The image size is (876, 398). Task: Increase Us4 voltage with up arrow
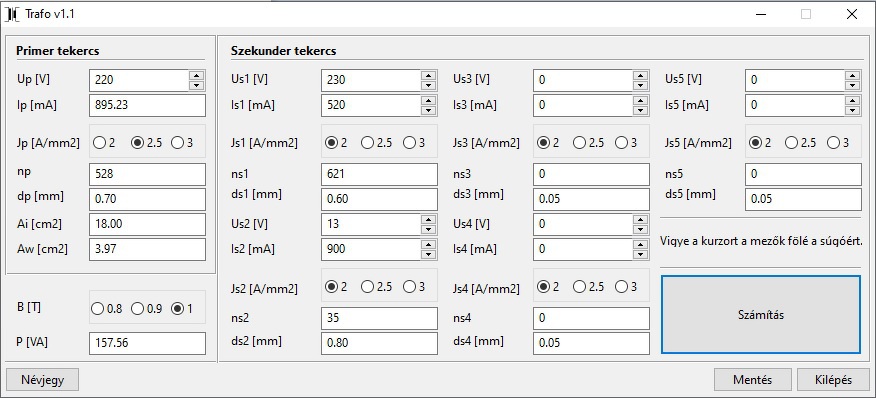coord(640,219)
